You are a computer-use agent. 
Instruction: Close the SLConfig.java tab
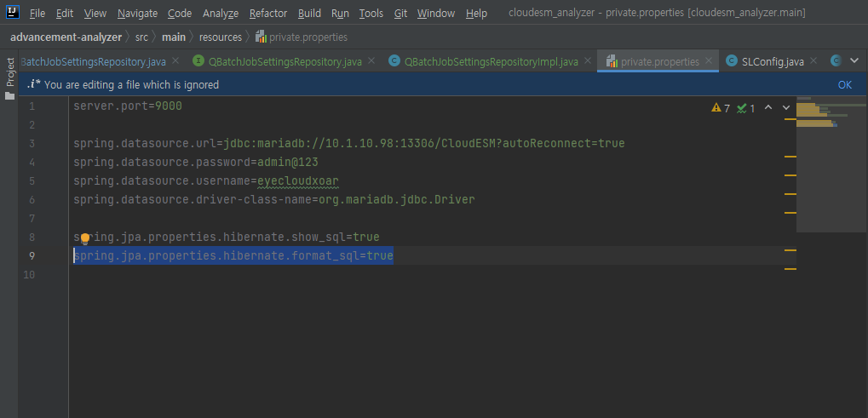(x=813, y=60)
